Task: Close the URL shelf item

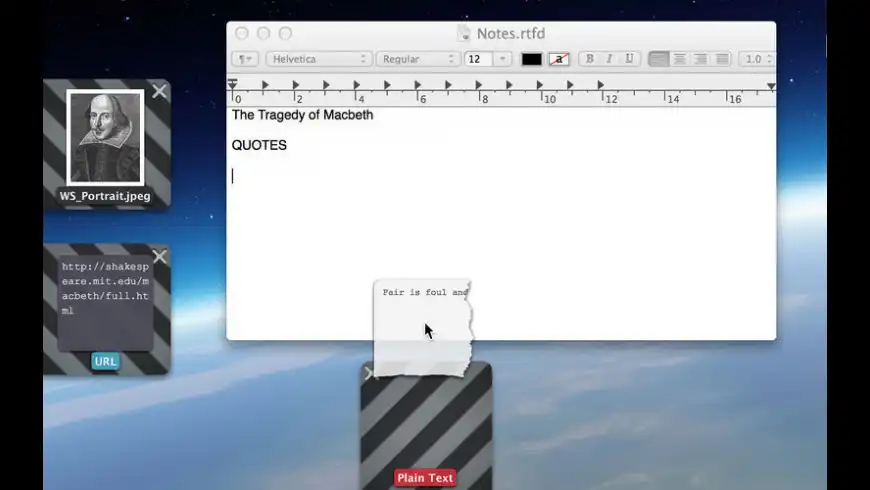Action: click(x=159, y=256)
